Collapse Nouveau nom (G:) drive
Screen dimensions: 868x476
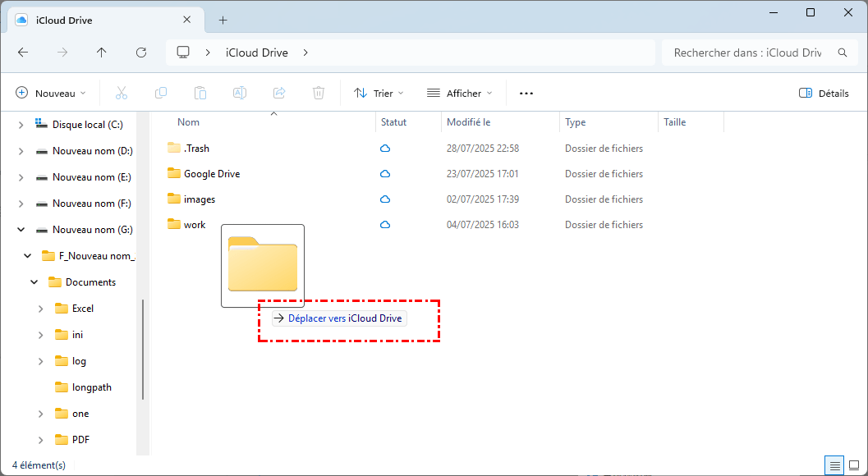[21, 230]
